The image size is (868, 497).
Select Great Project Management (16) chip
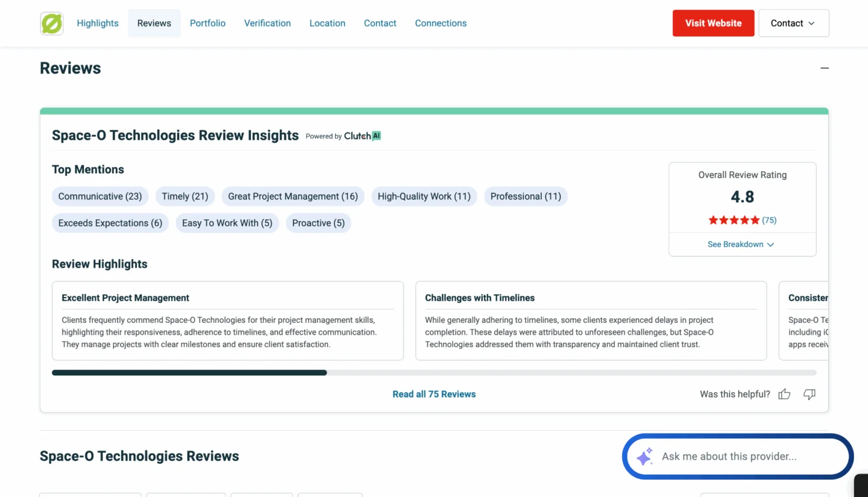[293, 196]
